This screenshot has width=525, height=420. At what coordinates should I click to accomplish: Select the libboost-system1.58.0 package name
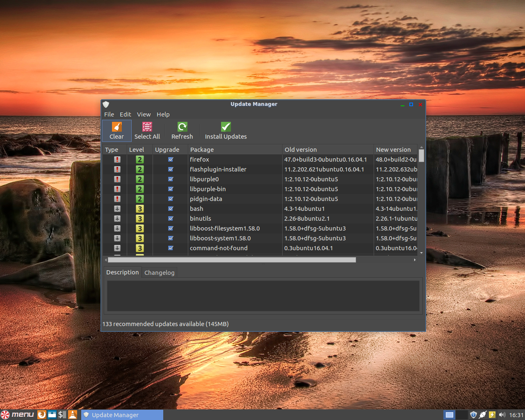point(220,238)
